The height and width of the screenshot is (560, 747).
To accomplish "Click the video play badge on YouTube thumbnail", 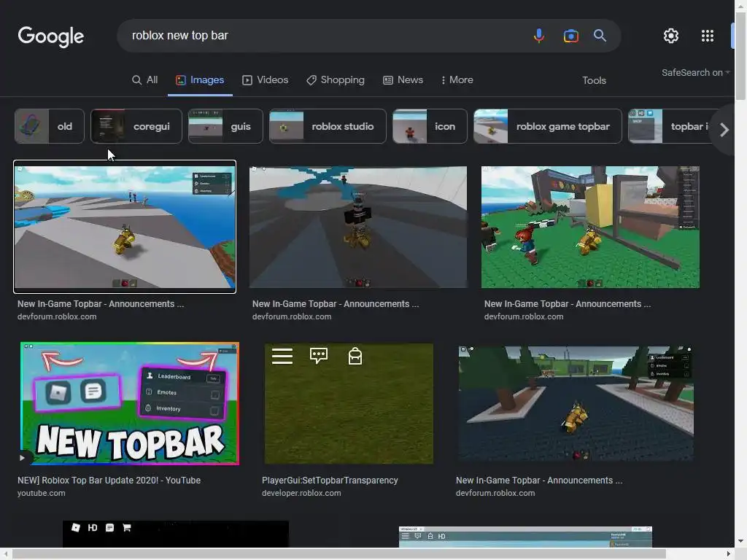I will [23, 458].
